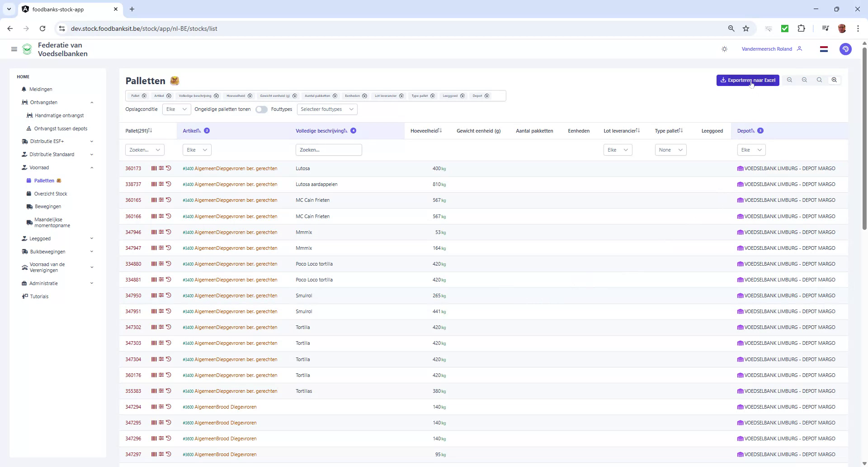The image size is (868, 467).
Task: Select the Belgian flag language icon
Action: click(x=824, y=49)
